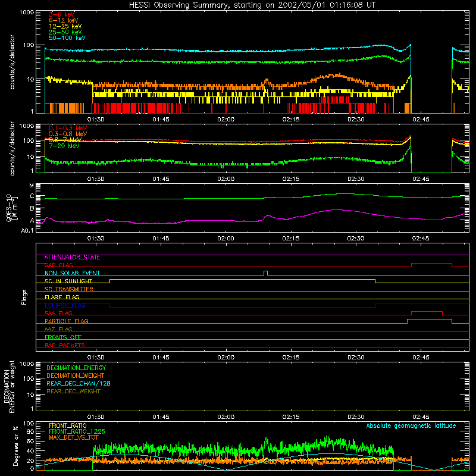The width and height of the screenshot is (476, 476).
Task: Click the NON_SOLAR_EVENT pulse marker near 02:09
Action: (265, 273)
